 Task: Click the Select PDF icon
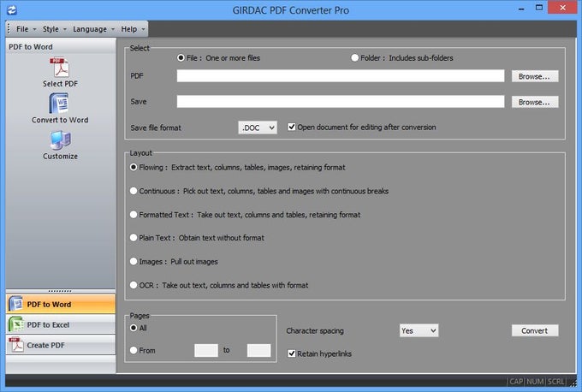(60, 68)
